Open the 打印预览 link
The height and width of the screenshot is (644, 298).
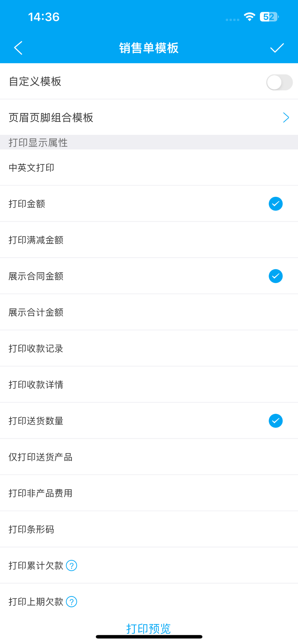point(149,629)
